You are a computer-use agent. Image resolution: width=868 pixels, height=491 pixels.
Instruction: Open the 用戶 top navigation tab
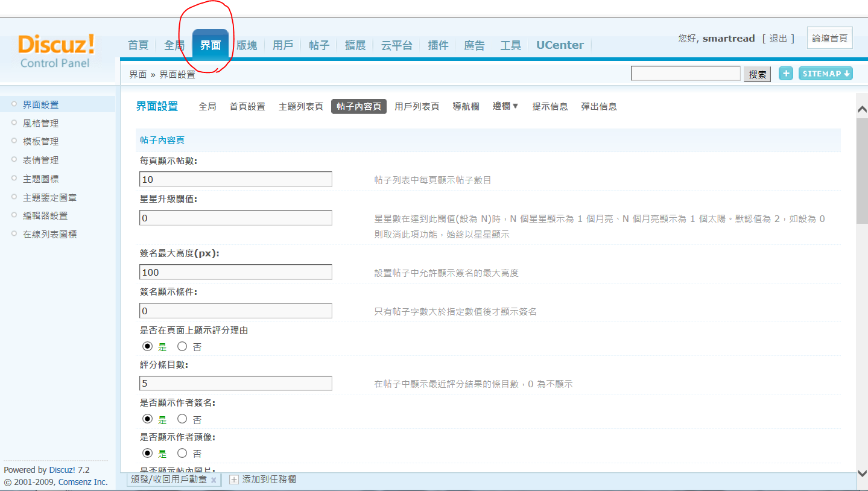pyautogui.click(x=283, y=45)
